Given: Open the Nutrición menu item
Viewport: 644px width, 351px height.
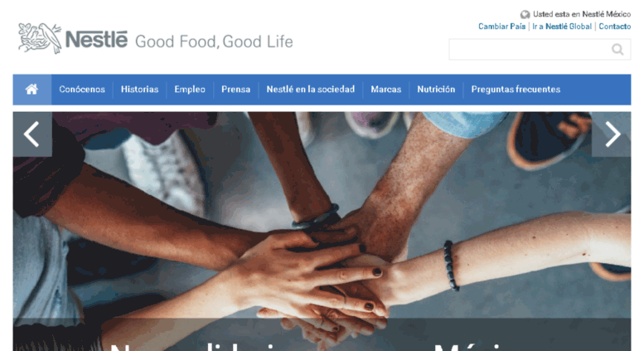Looking at the screenshot, I should click(x=436, y=89).
